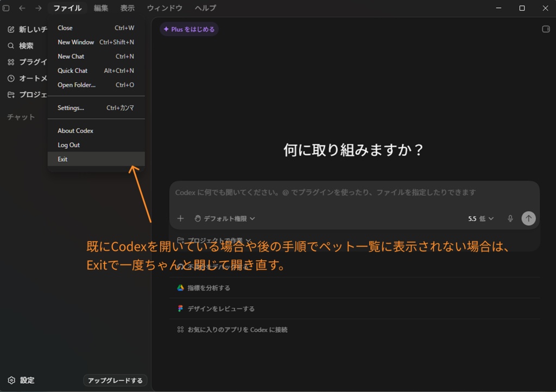Viewport: 556px width, 392px height.
Task: Click the hand icon in デフォルト権限
Action: click(198, 218)
